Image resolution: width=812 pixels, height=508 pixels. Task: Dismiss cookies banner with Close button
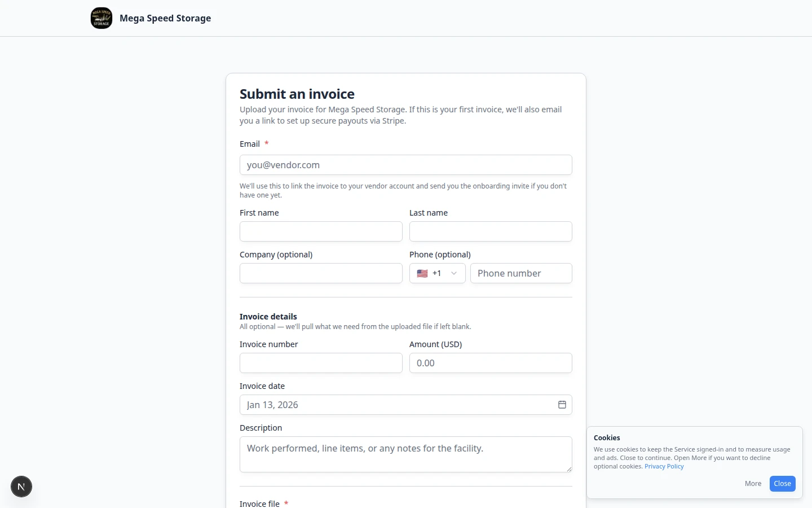pos(782,484)
